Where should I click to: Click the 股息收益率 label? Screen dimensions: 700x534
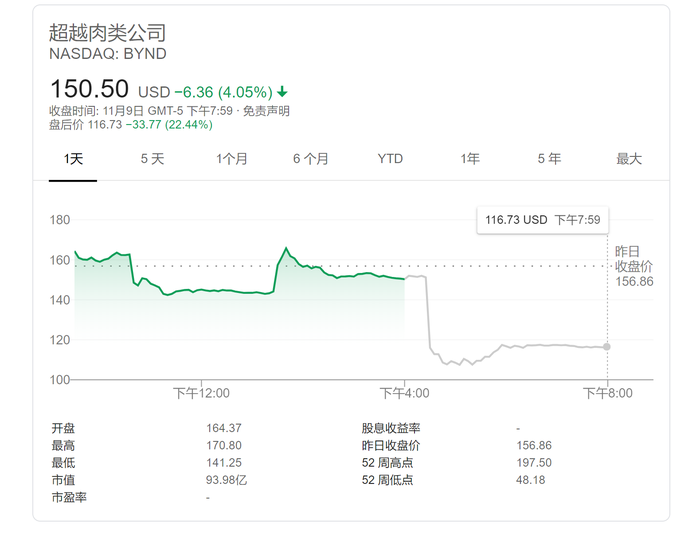pyautogui.click(x=391, y=428)
